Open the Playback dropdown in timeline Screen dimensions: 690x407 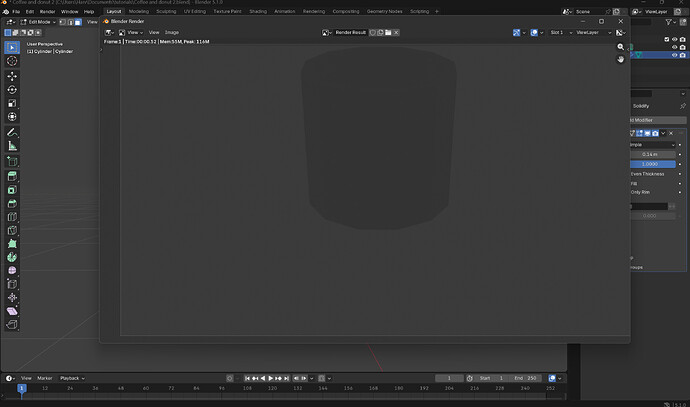tap(72, 378)
